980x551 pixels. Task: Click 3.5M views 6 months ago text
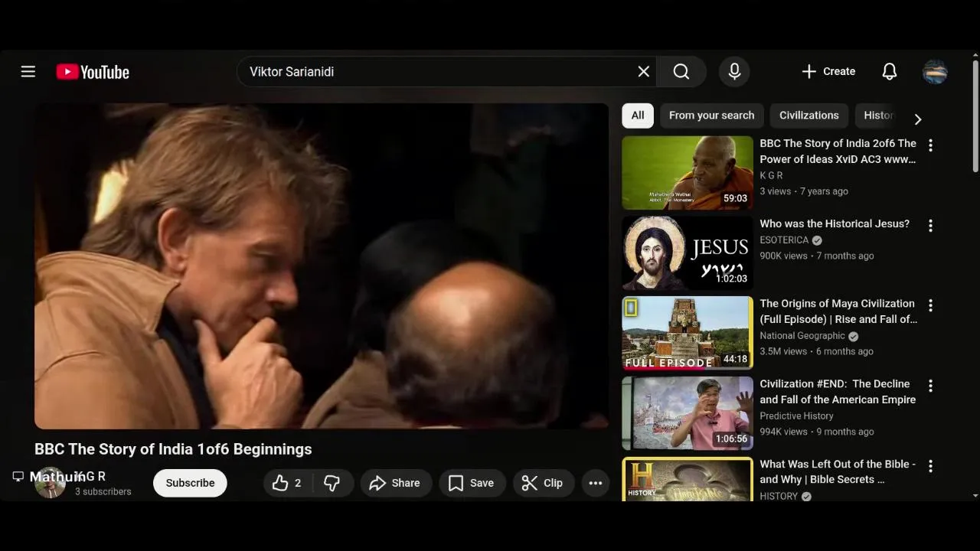[816, 351]
